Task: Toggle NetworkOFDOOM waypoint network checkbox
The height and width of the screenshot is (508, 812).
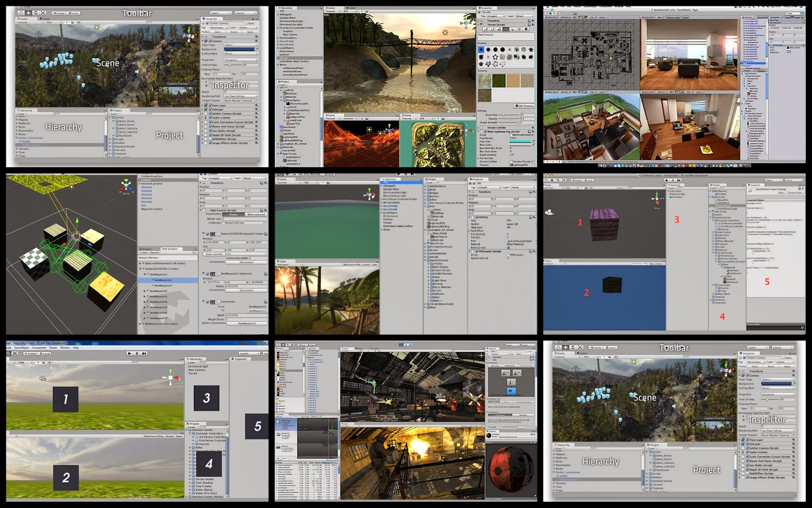Action: pos(208,234)
